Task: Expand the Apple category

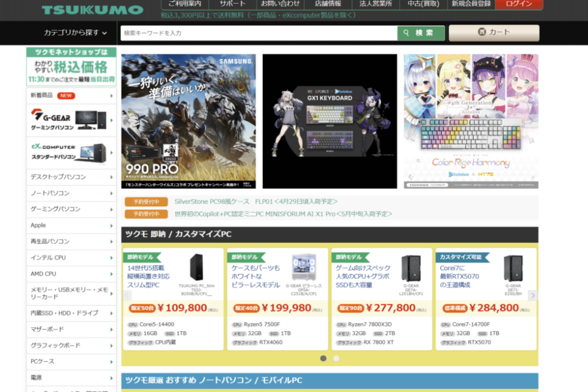Action: click(x=71, y=225)
